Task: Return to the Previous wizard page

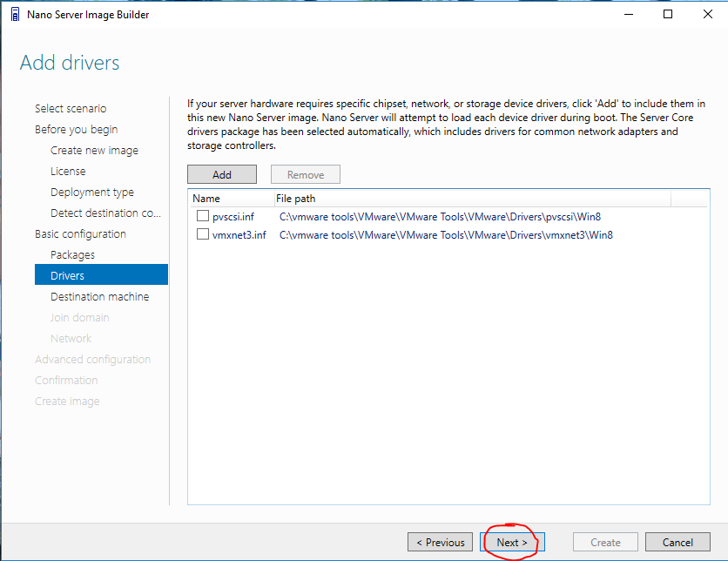Action: [440, 542]
